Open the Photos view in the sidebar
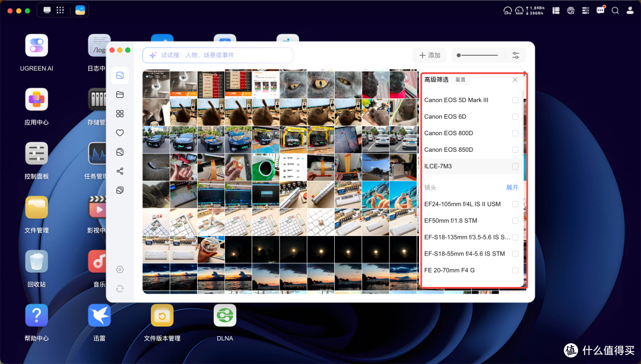Screen dimensions: 641x364 tap(120, 75)
